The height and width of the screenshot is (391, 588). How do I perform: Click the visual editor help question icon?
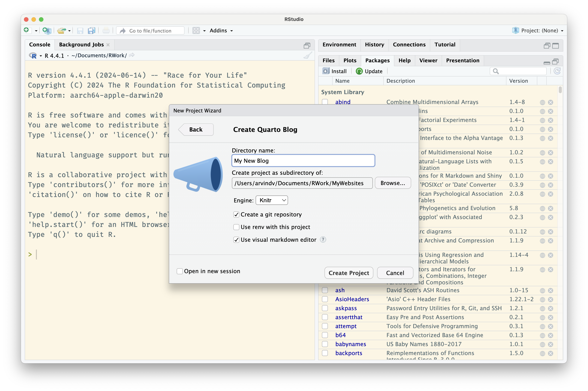(x=323, y=240)
